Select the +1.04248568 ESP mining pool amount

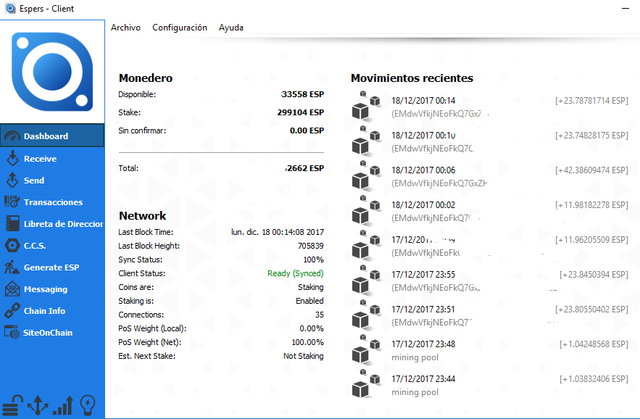click(594, 344)
